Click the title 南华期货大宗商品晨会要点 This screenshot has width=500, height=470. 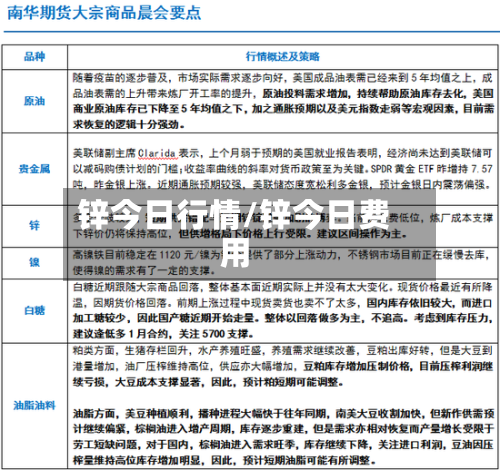tap(104, 13)
